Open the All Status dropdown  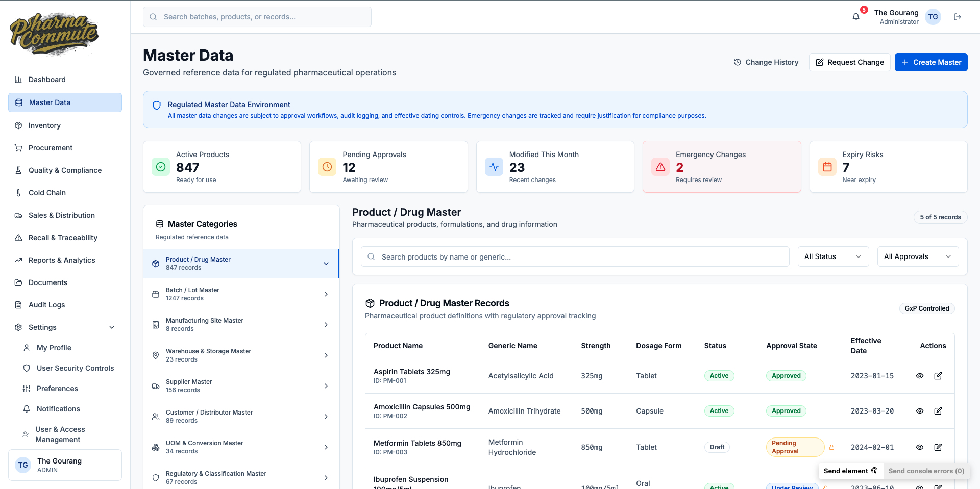pyautogui.click(x=833, y=256)
